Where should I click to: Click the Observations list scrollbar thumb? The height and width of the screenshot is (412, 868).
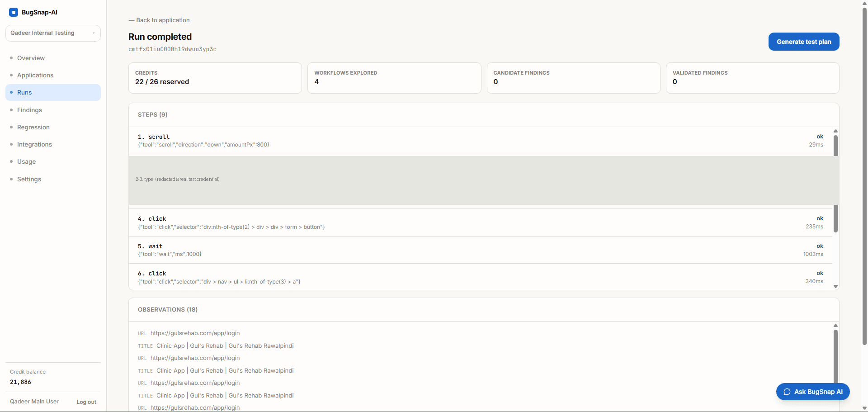[x=835, y=356]
